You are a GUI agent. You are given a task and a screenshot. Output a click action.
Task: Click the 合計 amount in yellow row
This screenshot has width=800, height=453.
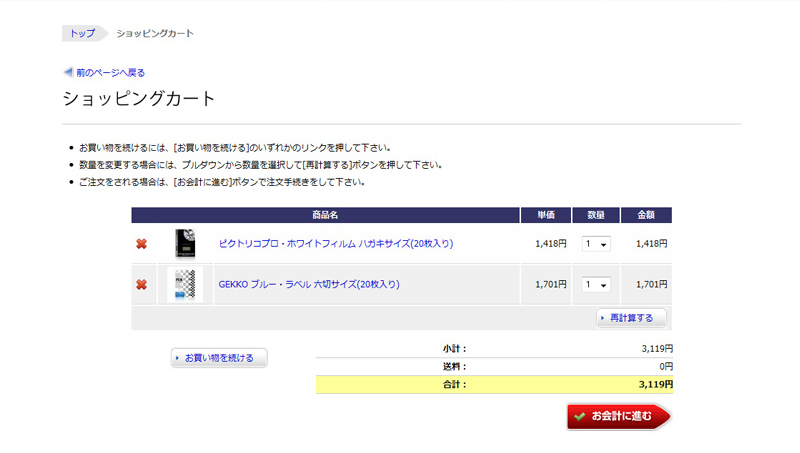tap(656, 384)
